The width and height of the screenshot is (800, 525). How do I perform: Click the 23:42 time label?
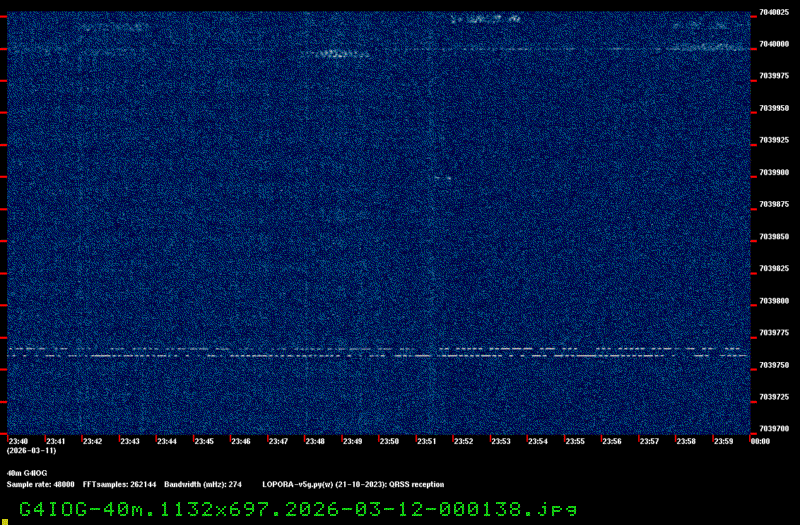point(93,441)
